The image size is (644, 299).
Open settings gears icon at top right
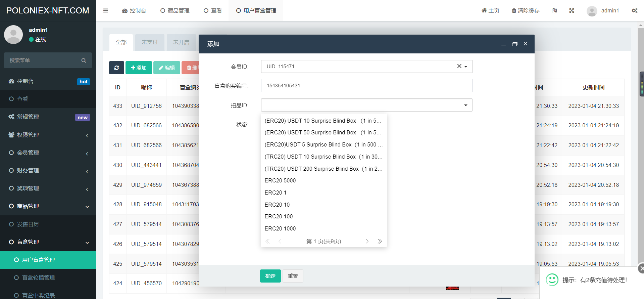[x=634, y=10]
